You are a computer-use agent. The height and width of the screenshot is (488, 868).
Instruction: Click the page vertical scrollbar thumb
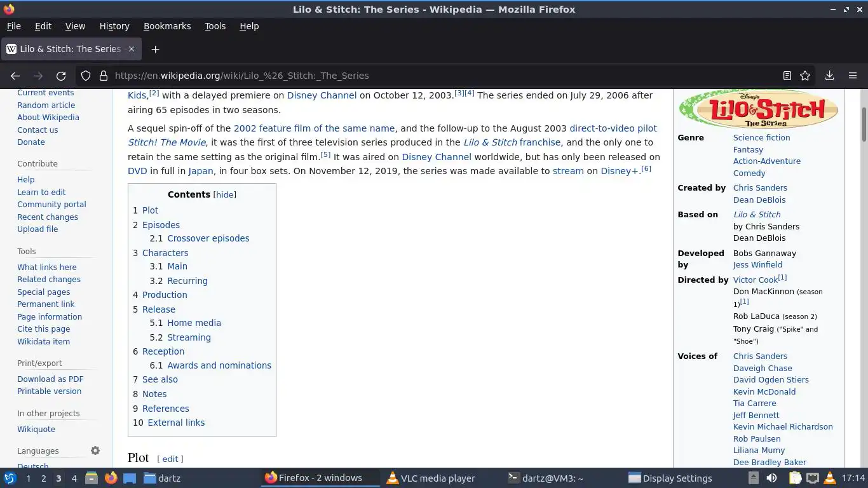tap(864, 125)
